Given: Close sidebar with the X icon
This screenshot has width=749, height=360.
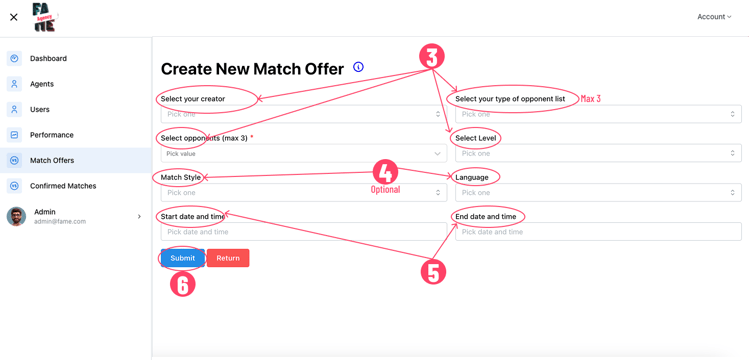Looking at the screenshot, I should tap(14, 17).
